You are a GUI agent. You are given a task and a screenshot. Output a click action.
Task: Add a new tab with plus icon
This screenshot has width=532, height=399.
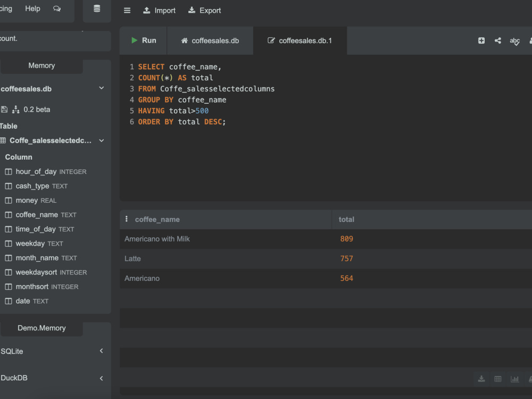tap(481, 41)
